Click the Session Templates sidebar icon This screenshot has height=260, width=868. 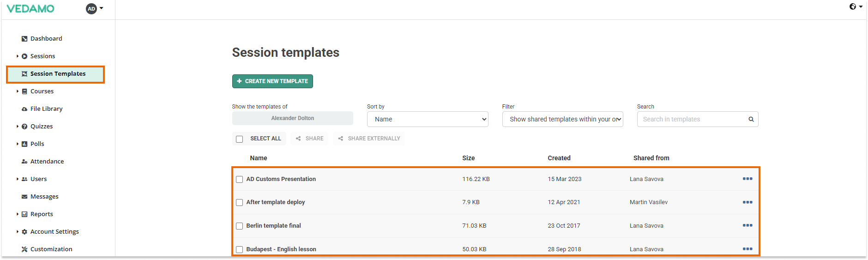[24, 74]
